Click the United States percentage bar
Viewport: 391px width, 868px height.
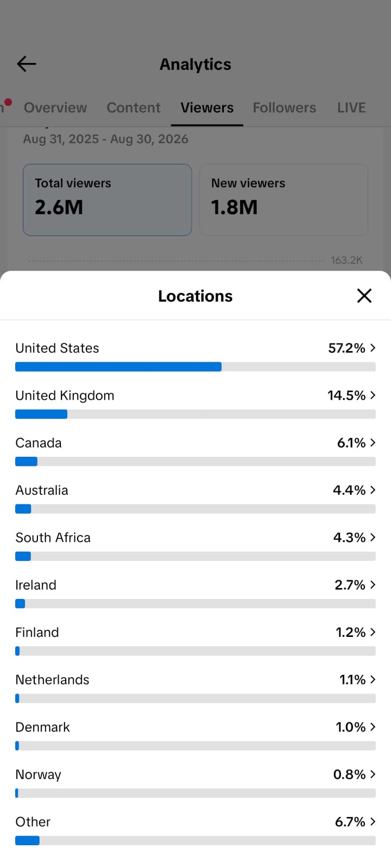pos(195,367)
